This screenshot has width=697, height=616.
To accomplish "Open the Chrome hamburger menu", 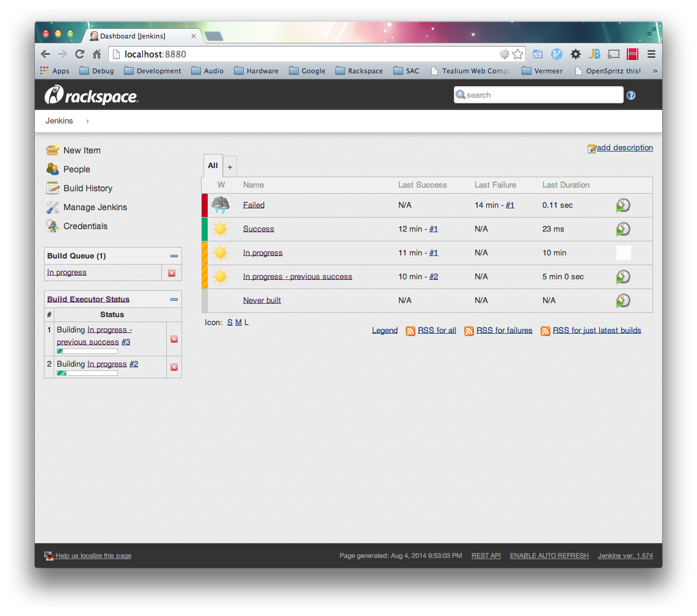I will pyautogui.click(x=651, y=54).
